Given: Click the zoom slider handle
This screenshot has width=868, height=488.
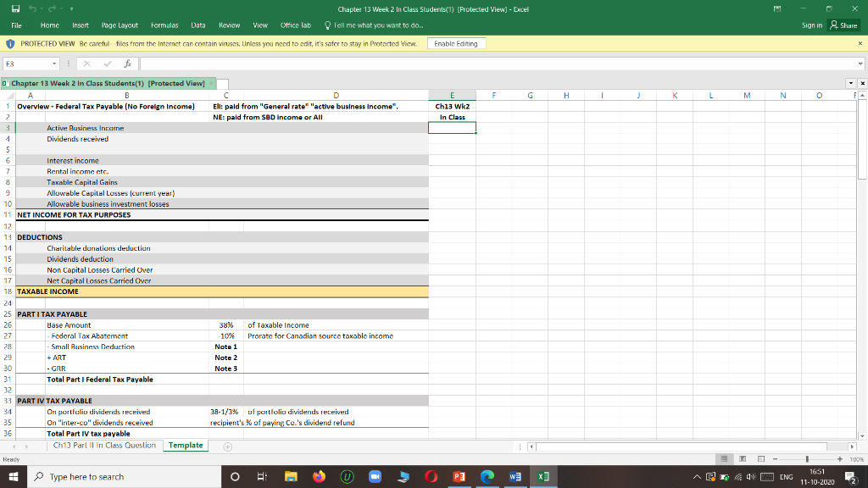Looking at the screenshot, I should tap(807, 459).
